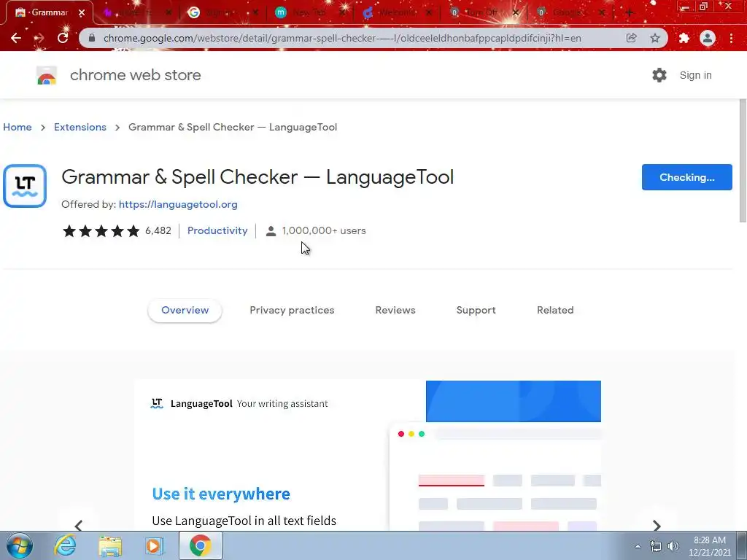Close the Grammar tab
The height and width of the screenshot is (560, 747).
pyautogui.click(x=82, y=13)
